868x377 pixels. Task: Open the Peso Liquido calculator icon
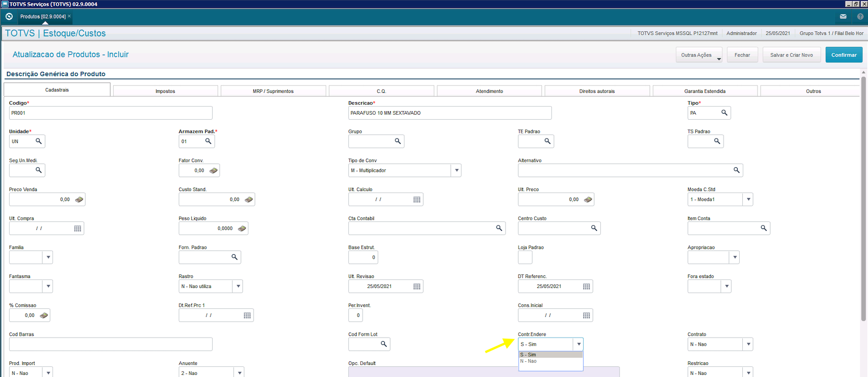point(242,228)
